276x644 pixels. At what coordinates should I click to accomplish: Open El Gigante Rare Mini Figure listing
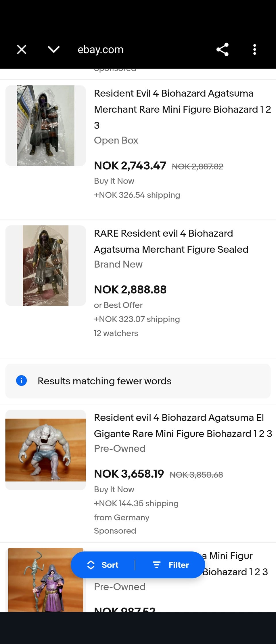(183, 425)
